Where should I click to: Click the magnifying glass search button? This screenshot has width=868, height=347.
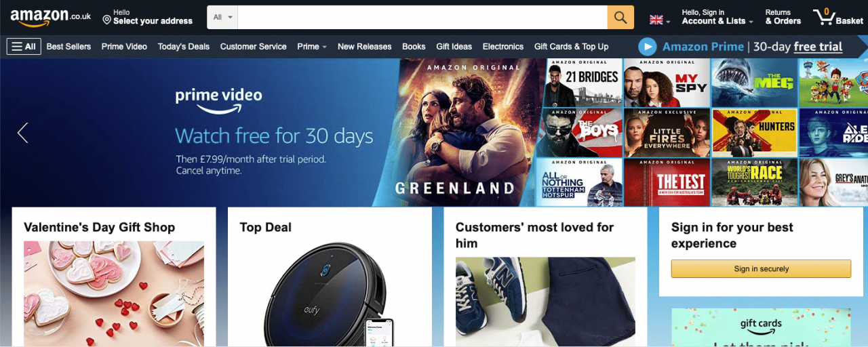tap(620, 17)
